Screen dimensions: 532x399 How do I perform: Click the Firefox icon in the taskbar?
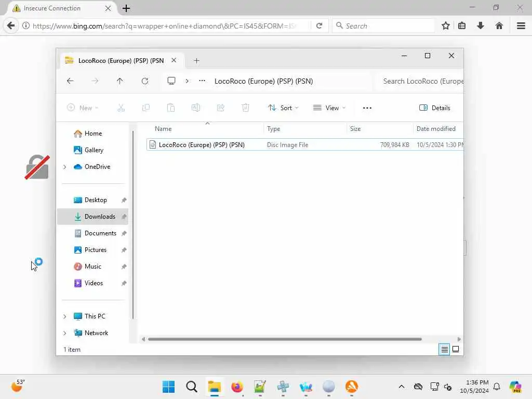click(237, 387)
